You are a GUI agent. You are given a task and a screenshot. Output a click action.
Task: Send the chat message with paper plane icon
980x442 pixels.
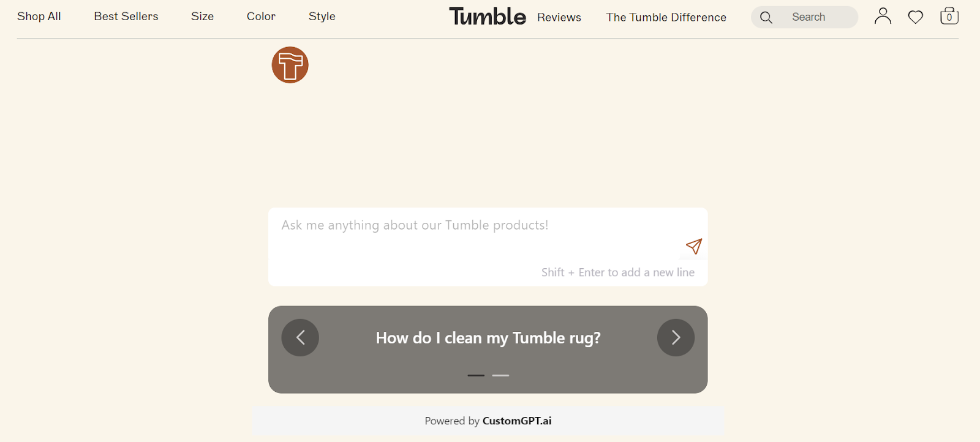[x=694, y=246]
